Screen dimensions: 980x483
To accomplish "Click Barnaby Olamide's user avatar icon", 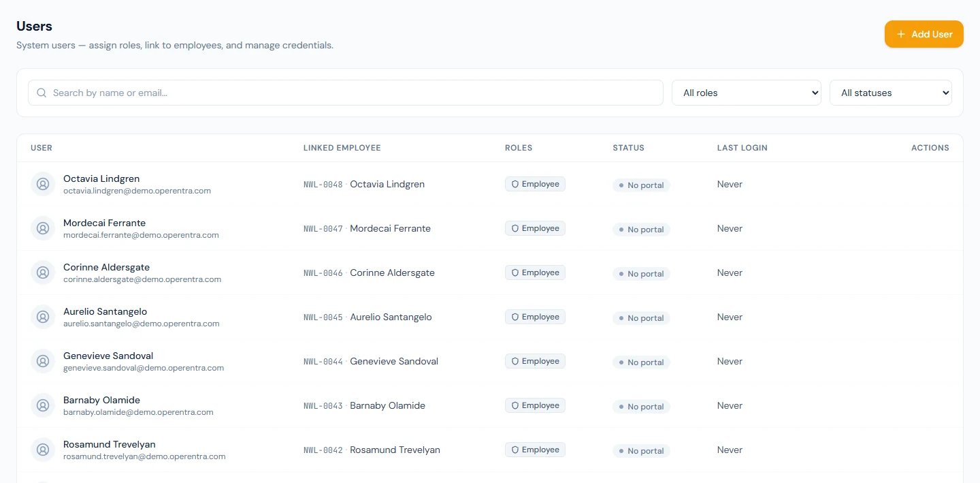I will [43, 405].
